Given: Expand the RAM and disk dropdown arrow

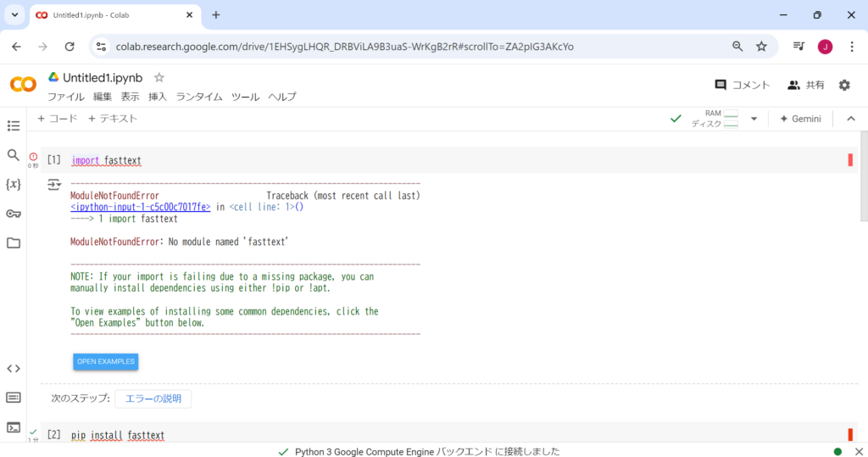Looking at the screenshot, I should tap(754, 119).
